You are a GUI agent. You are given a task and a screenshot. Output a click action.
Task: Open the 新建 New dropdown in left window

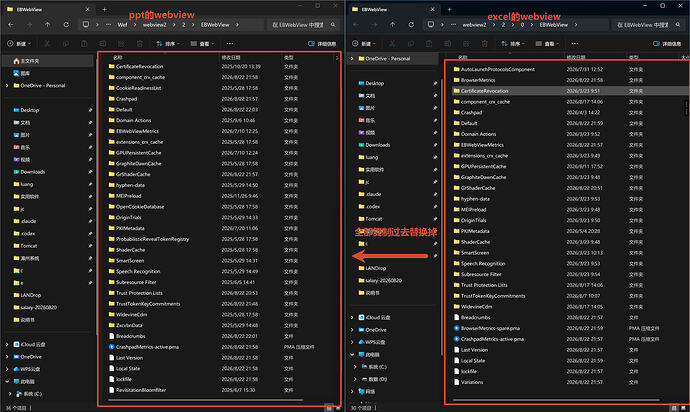click(18, 44)
